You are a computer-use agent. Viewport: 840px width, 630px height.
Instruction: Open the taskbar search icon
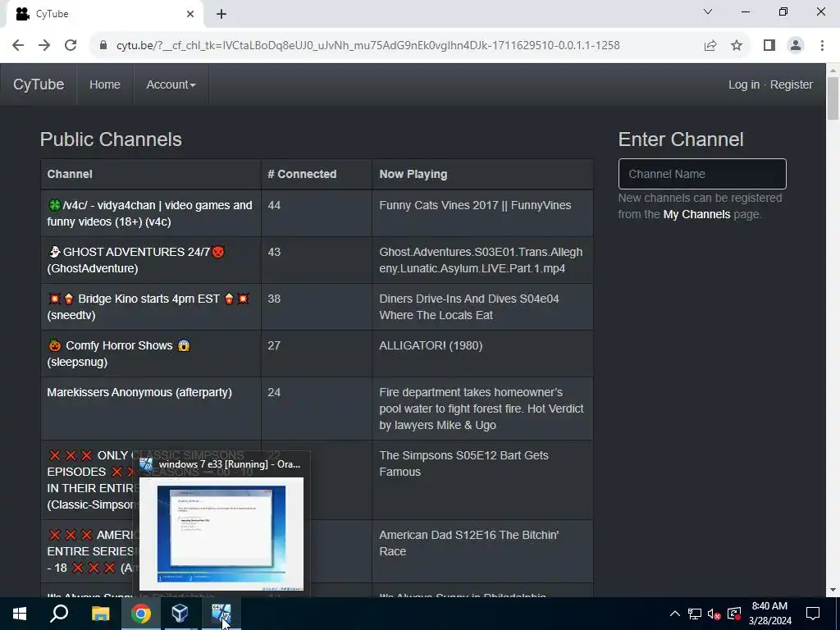(59, 614)
